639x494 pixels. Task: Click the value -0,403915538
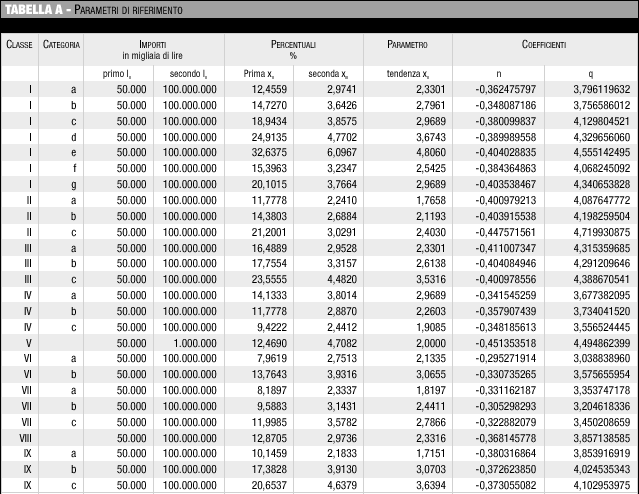[506, 216]
